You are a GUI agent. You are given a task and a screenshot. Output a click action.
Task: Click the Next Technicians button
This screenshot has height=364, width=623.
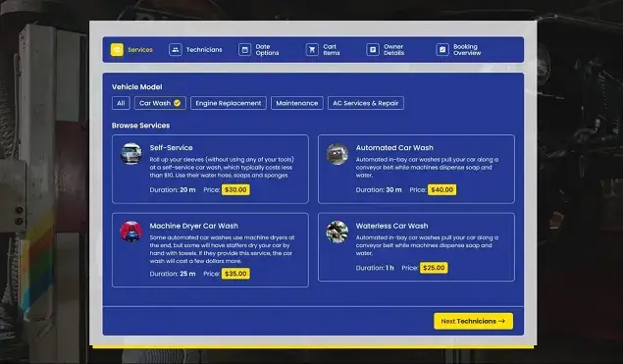coord(473,321)
